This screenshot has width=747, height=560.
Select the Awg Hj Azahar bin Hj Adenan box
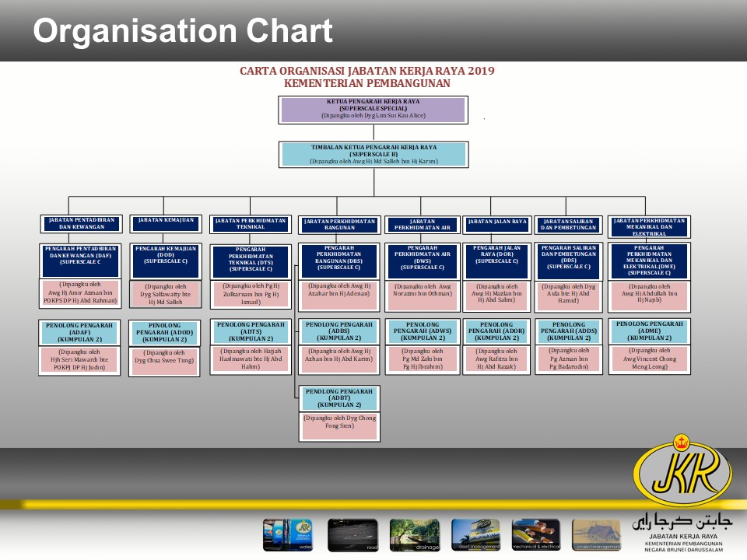click(x=338, y=296)
